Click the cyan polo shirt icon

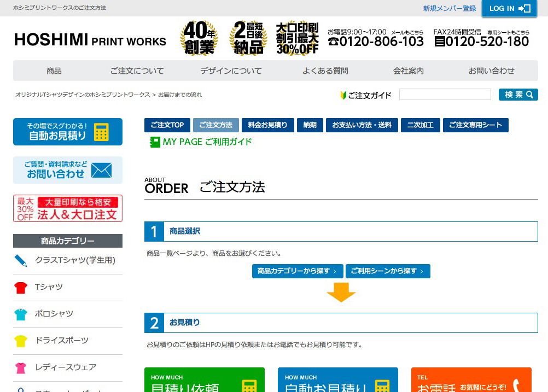pos(21,314)
